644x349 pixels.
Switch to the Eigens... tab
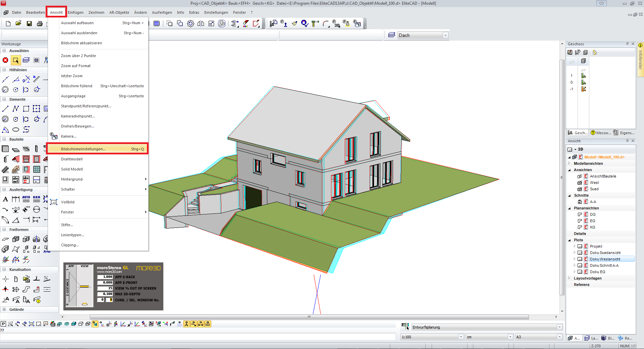click(x=624, y=133)
